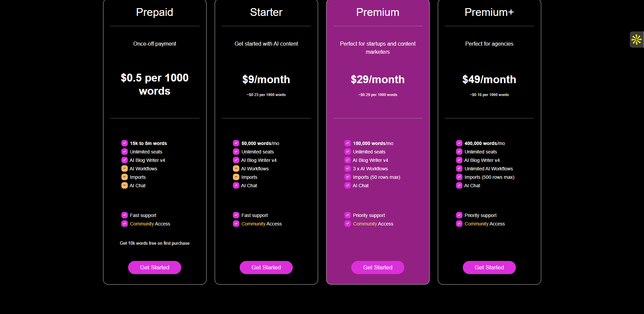The image size is (644, 314).
Task: Click the checkmark icon beside 15k to 5m words
Action: 124,143
